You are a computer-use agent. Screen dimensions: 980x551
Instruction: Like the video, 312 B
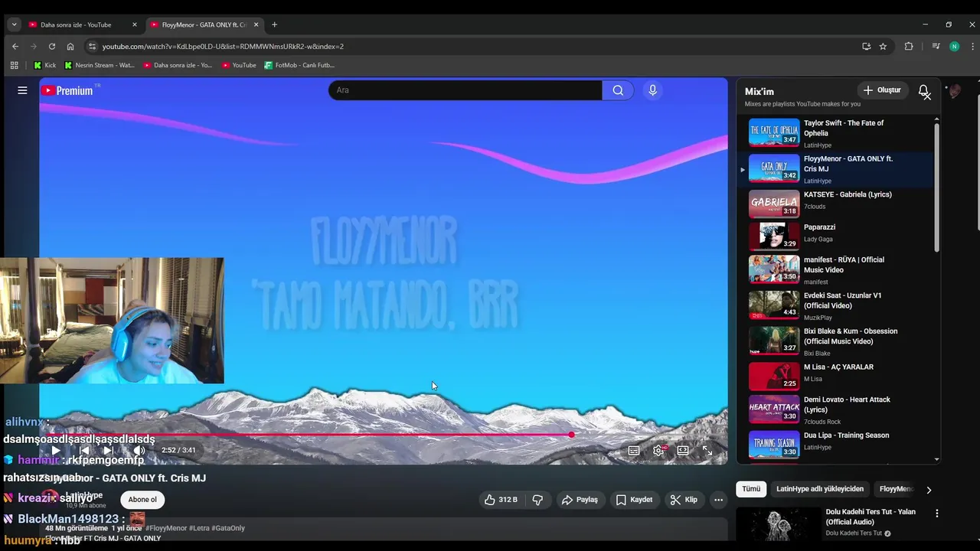[501, 500]
